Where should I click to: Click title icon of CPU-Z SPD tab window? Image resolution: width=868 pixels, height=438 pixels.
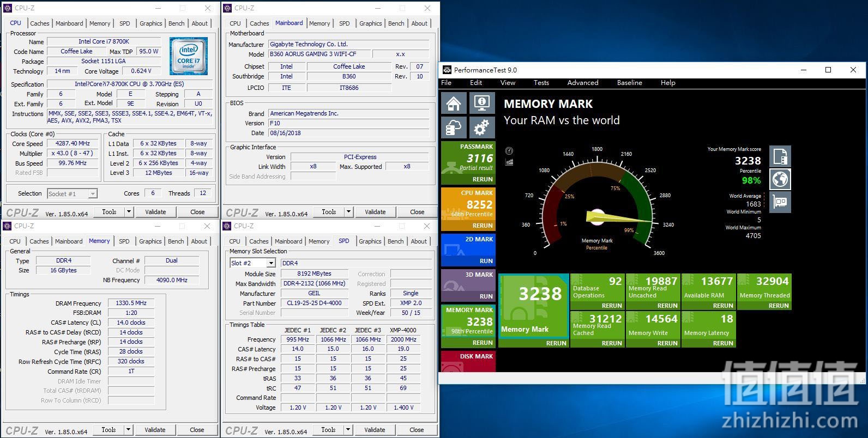[x=227, y=226]
